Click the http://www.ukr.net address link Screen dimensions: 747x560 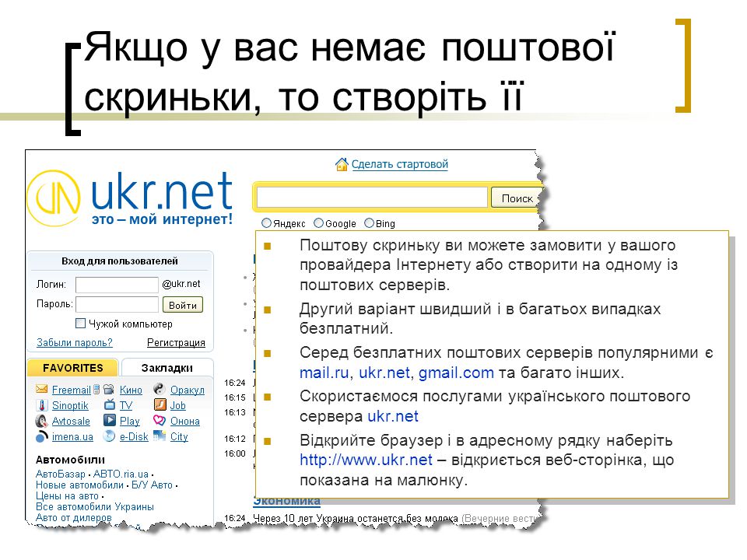(x=366, y=460)
